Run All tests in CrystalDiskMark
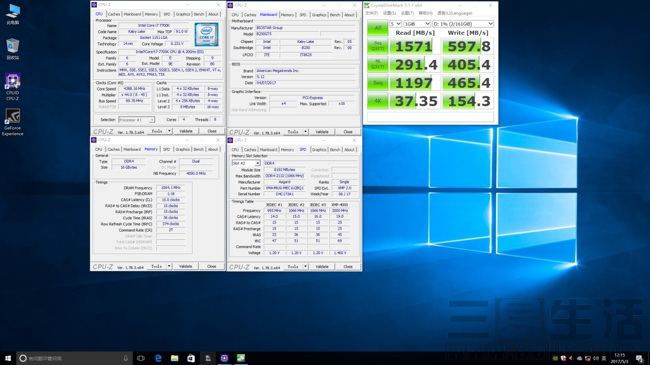Viewport: 650px width, 365px height. (378, 28)
